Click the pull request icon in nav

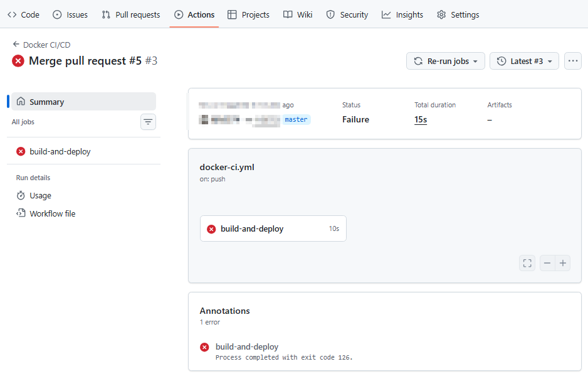[106, 14]
